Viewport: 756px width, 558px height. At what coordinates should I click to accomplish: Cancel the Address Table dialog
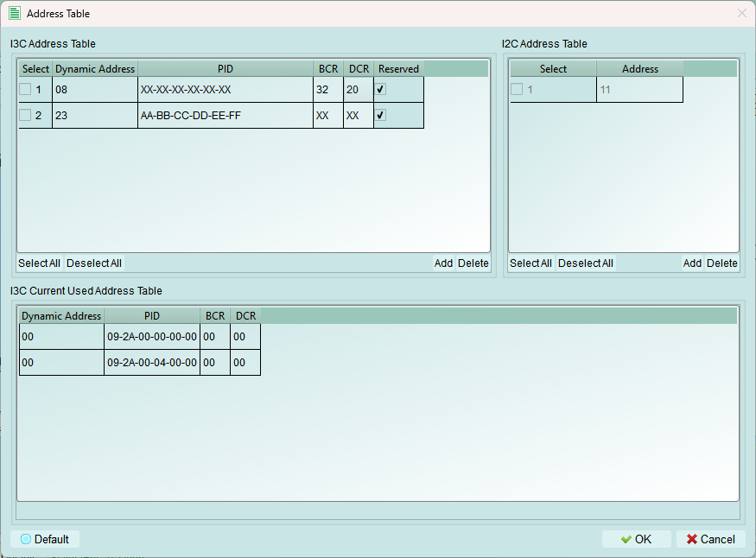pos(710,539)
